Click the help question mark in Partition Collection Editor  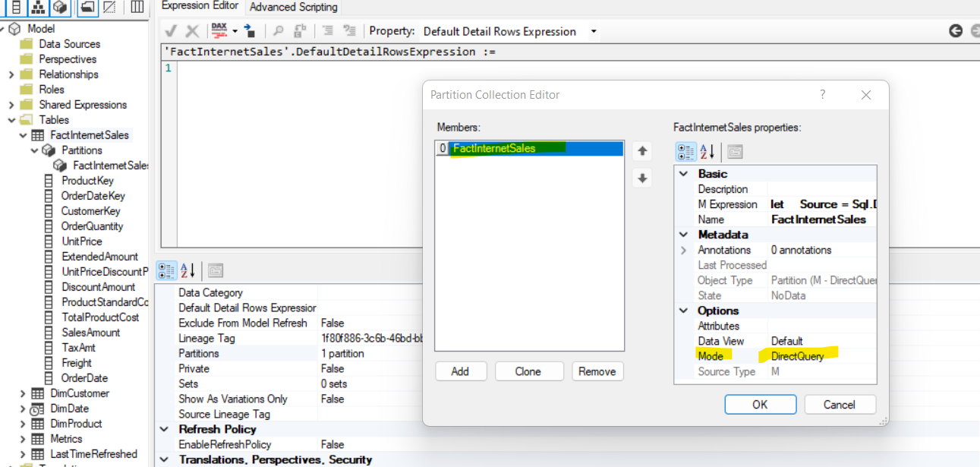click(822, 95)
